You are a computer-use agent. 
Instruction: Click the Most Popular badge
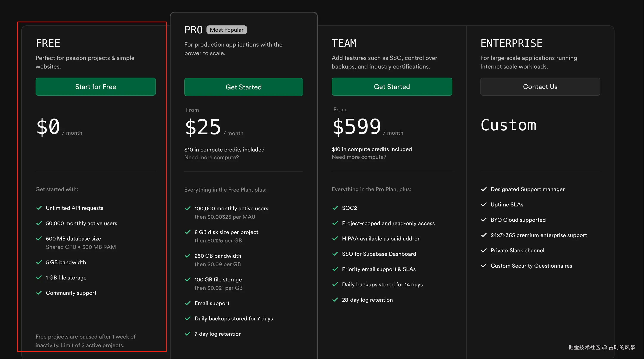[227, 30]
